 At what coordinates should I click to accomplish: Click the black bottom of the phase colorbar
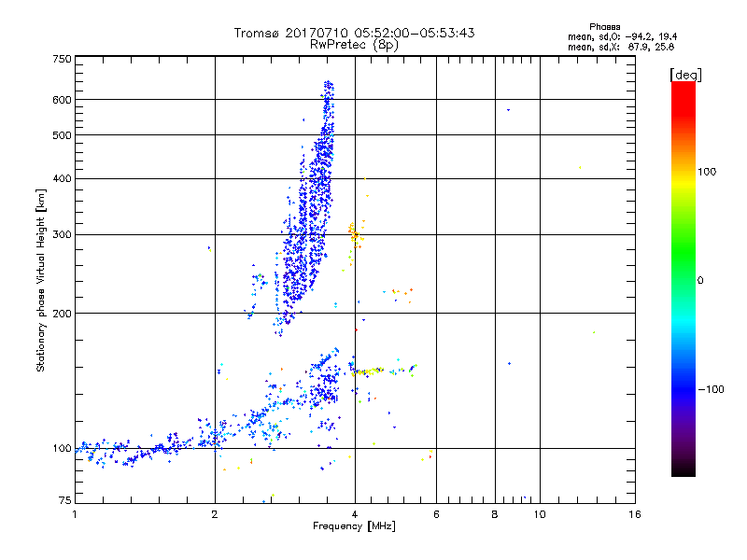pos(684,469)
